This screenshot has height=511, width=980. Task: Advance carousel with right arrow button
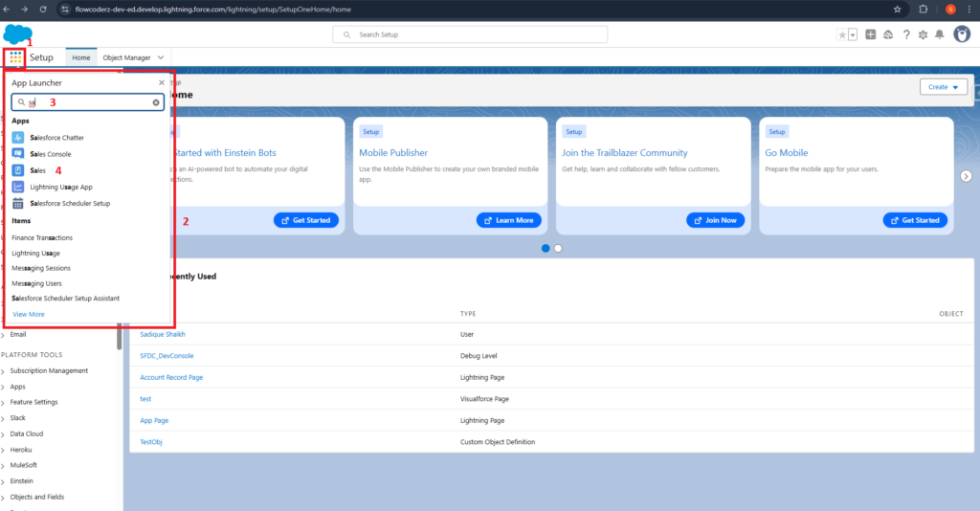click(x=967, y=176)
